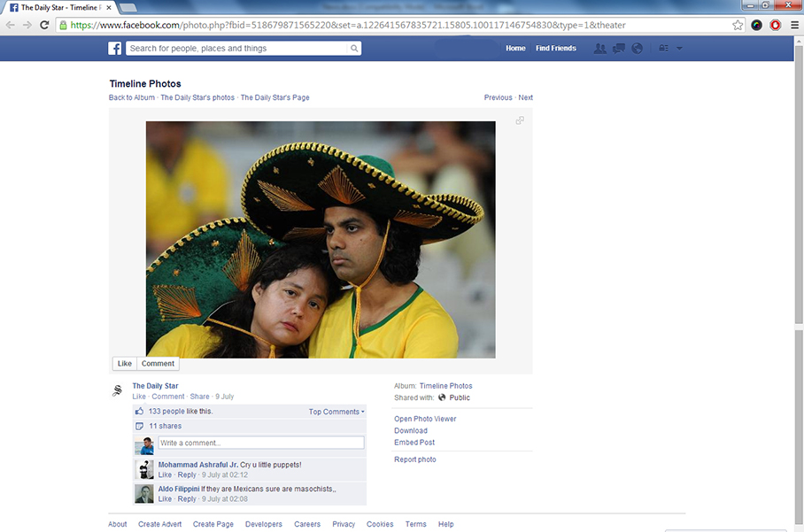
Task: Click the red circular extension icon
Action: [776, 25]
